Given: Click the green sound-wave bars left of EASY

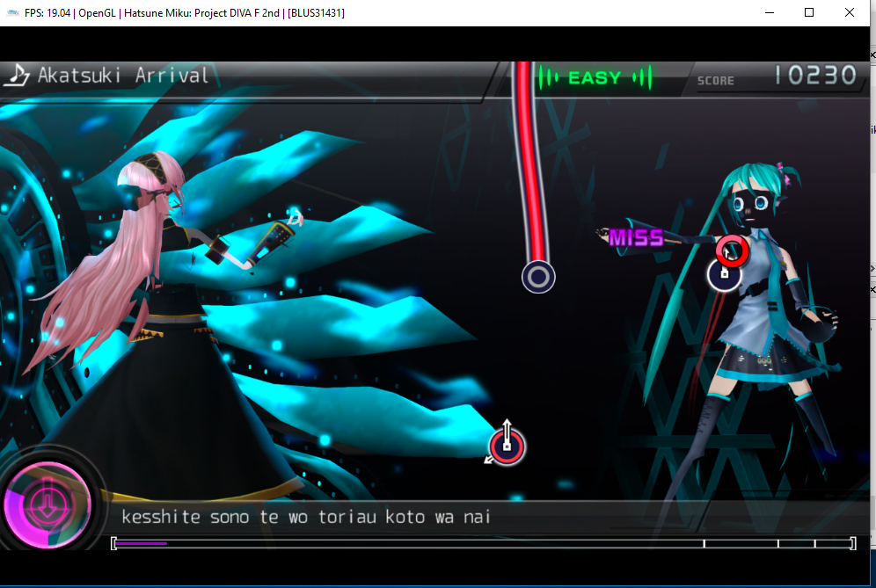Looking at the screenshot, I should 550,78.
